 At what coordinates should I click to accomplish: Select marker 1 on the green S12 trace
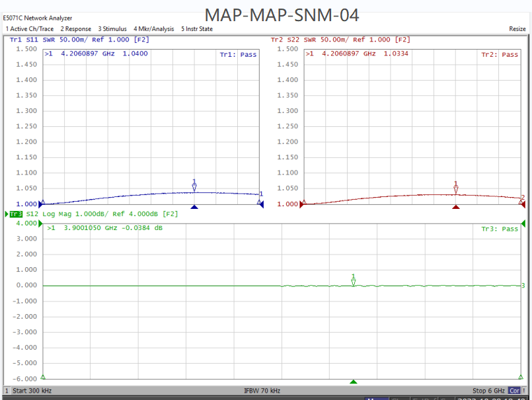[x=353, y=280]
